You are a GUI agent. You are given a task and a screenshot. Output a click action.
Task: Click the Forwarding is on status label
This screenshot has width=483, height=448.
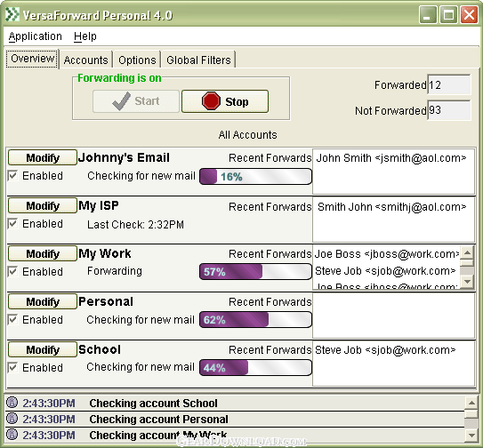coord(119,78)
